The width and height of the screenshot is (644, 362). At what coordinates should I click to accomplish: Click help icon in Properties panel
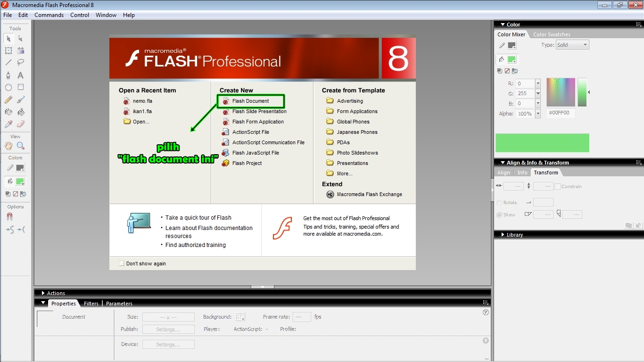(x=486, y=312)
